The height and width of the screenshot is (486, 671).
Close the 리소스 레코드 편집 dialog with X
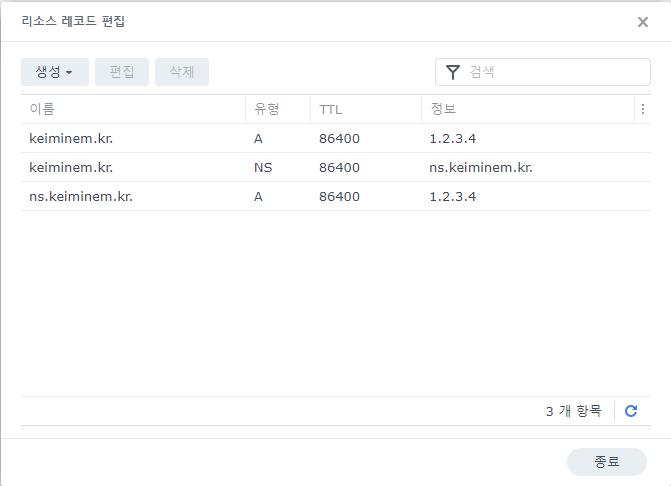(x=643, y=22)
